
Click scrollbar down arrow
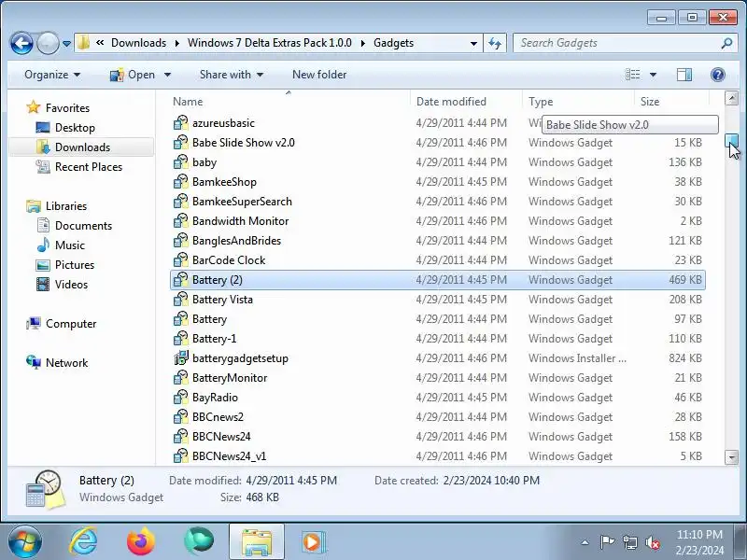[x=731, y=457]
